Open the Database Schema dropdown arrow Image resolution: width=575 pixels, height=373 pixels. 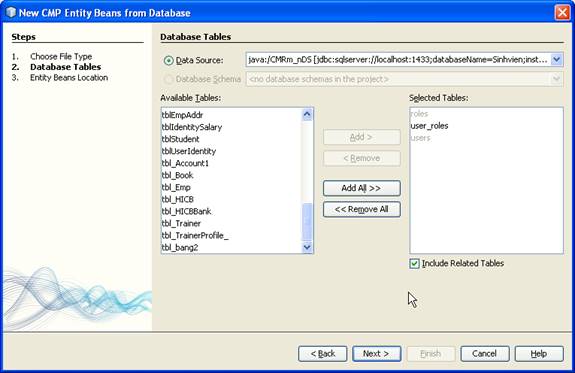point(556,79)
